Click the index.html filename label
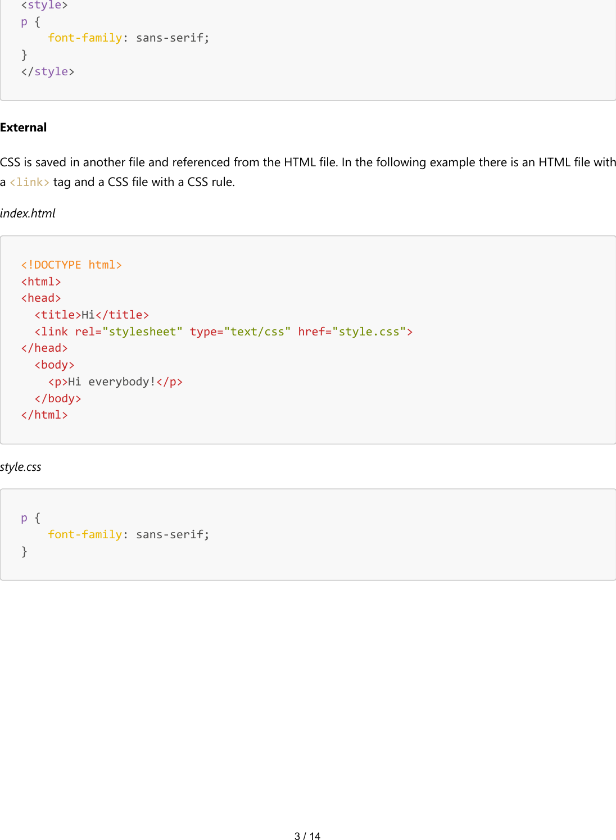Image resolution: width=616 pixels, height=840 pixels. [x=28, y=212]
